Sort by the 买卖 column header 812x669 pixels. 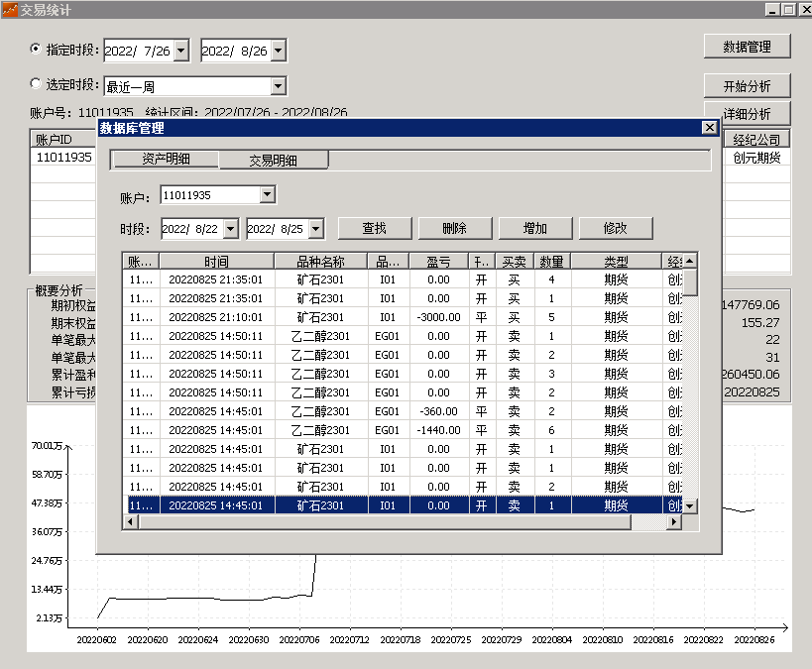515,262
